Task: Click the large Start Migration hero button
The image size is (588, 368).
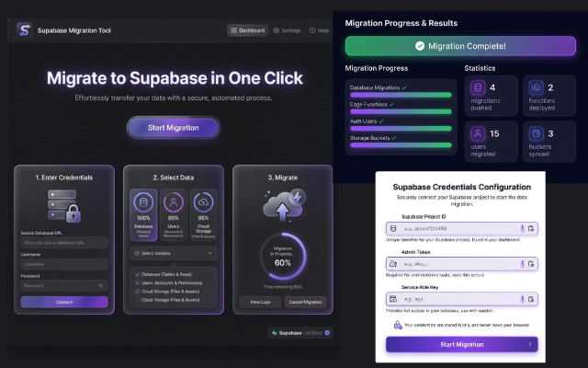Action: [x=174, y=128]
